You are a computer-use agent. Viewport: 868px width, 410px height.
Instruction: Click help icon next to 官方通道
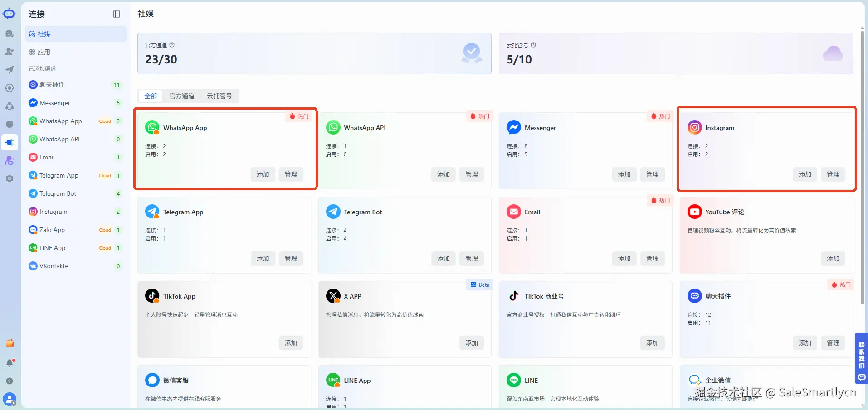pos(172,45)
